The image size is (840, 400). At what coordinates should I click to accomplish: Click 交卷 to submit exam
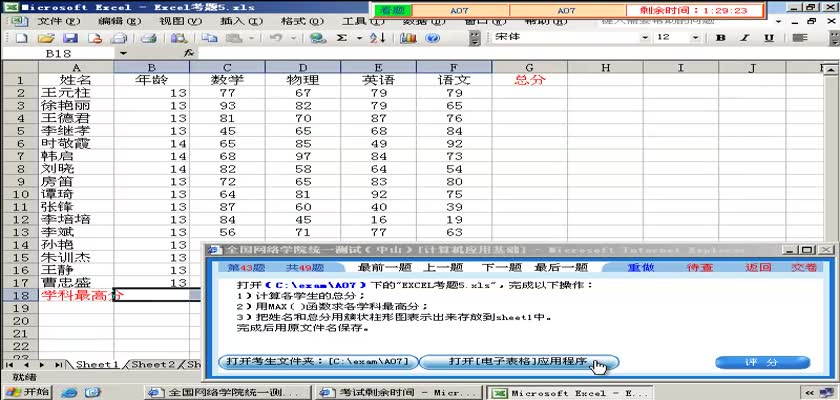pyautogui.click(x=804, y=267)
